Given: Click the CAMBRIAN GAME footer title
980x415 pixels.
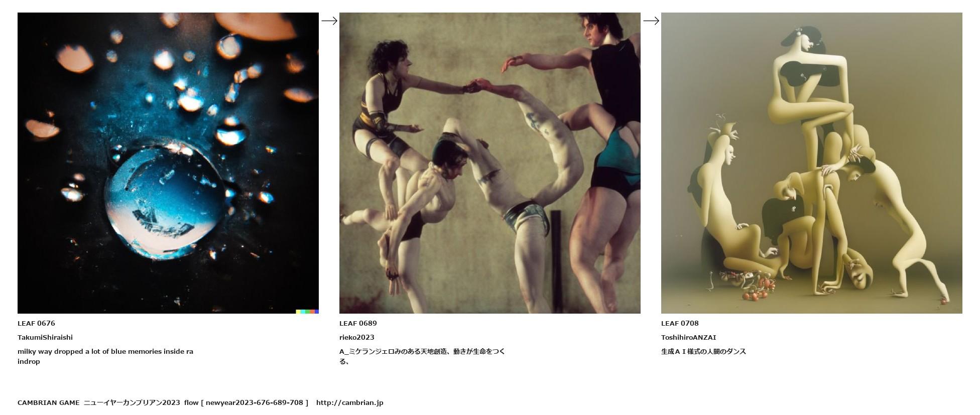Looking at the screenshot, I should pos(49,402).
